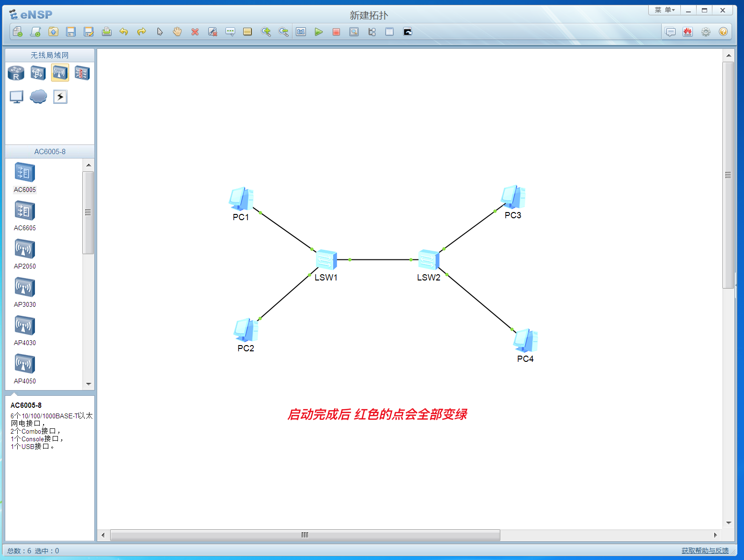Image resolution: width=744 pixels, height=560 pixels.
Task: Select the PC1 device on the canvas
Action: (x=241, y=199)
